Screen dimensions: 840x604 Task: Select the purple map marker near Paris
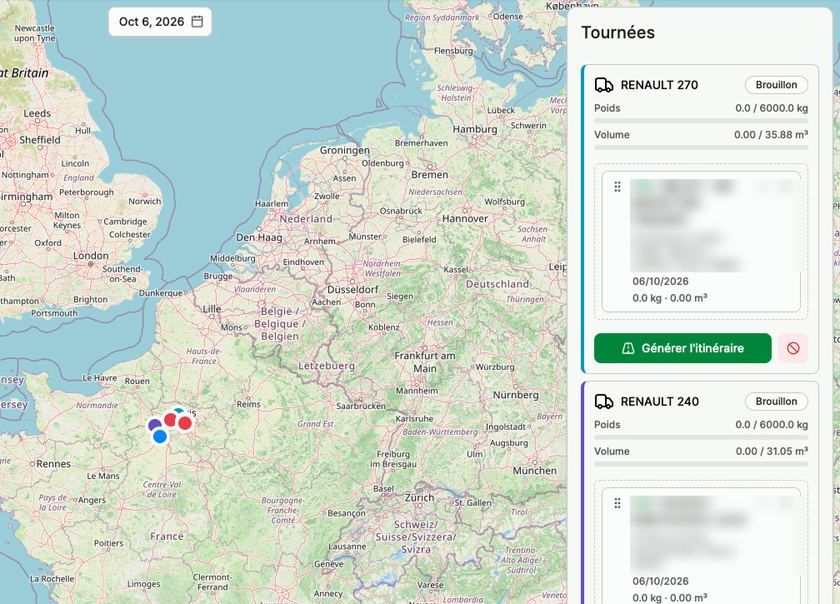pos(155,426)
